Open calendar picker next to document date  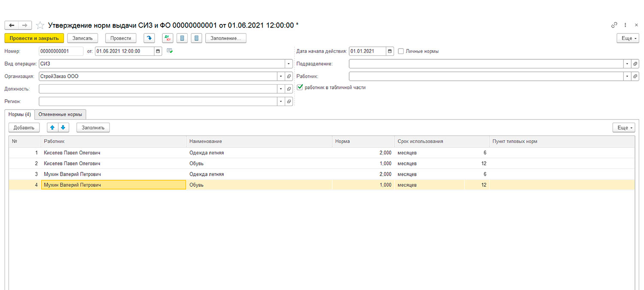158,51
